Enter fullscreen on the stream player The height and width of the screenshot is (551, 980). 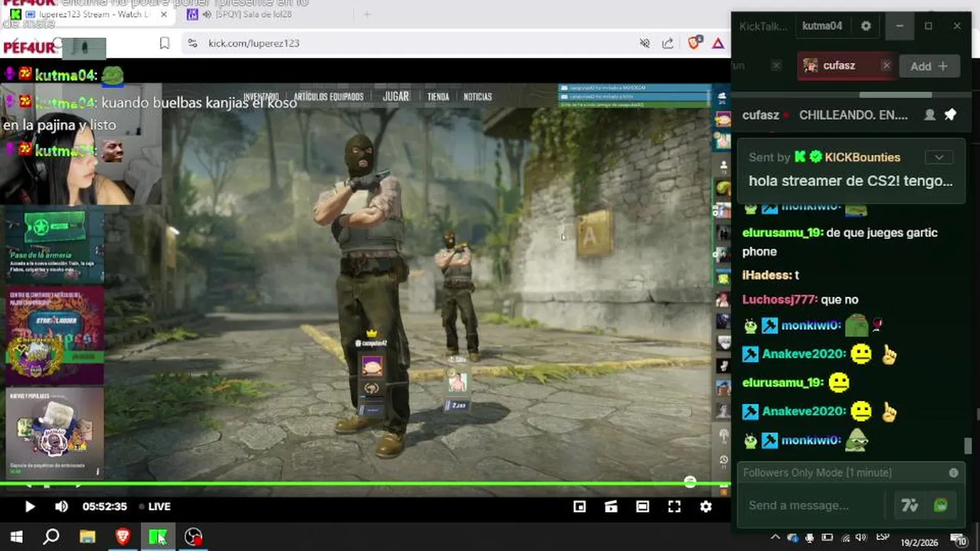coord(674,507)
